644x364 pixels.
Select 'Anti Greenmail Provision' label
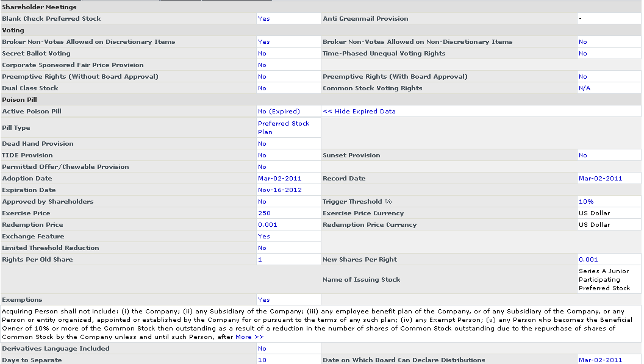365,18
